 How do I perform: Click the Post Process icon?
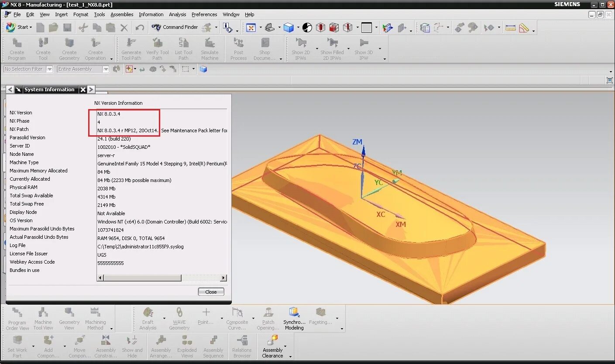click(x=238, y=48)
